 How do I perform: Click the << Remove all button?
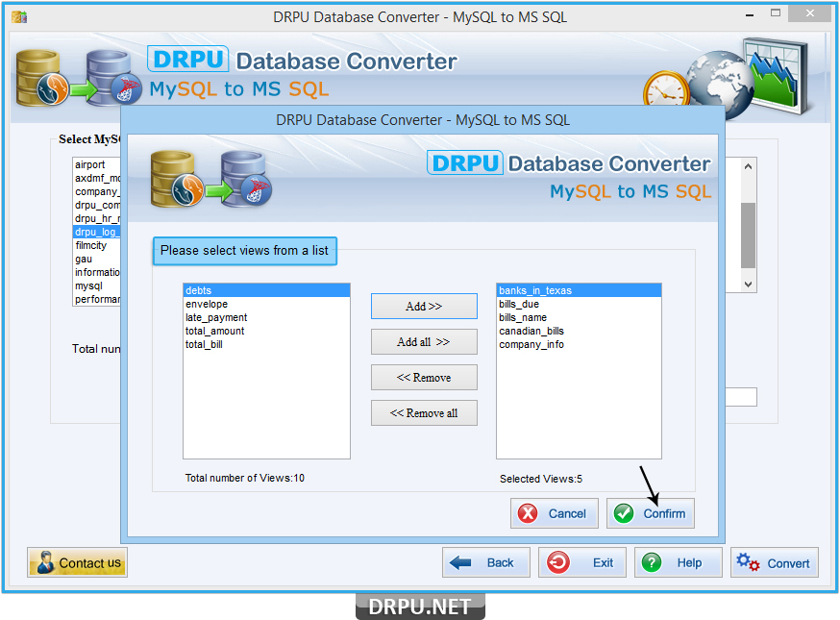click(x=424, y=413)
